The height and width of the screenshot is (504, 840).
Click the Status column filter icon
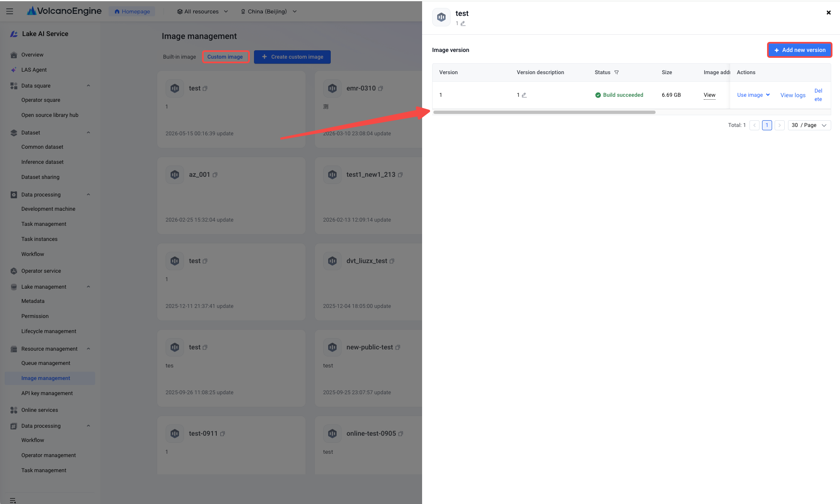tap(617, 72)
